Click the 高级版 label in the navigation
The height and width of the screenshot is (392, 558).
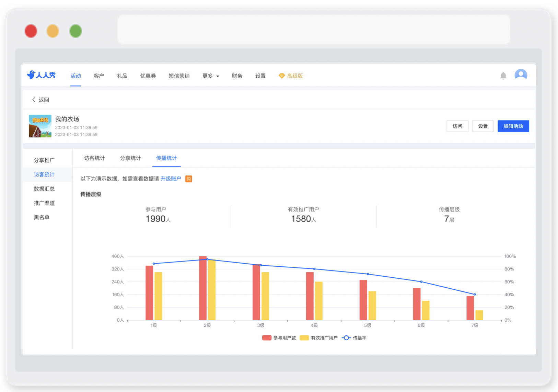pyautogui.click(x=295, y=76)
